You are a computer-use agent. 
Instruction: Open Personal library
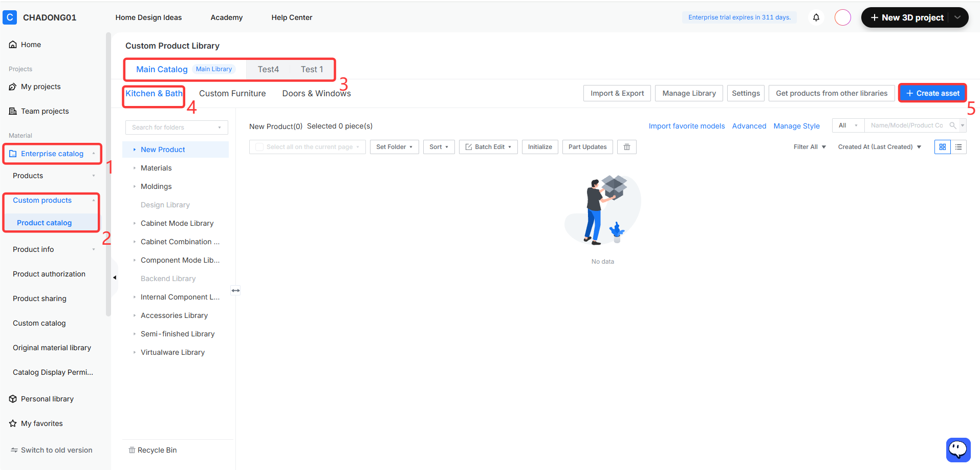pos(41,399)
